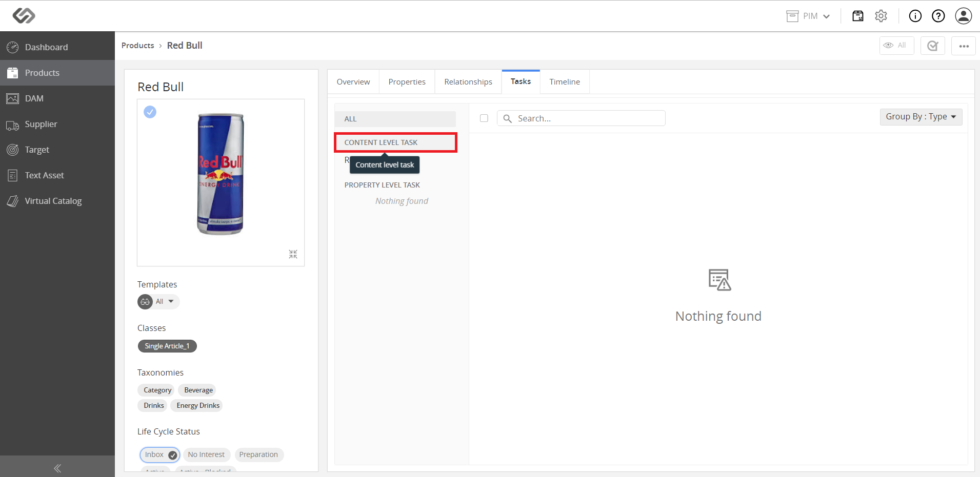Image resolution: width=980 pixels, height=477 pixels.
Task: Open DAM section label in sidebar
Action: click(x=34, y=98)
